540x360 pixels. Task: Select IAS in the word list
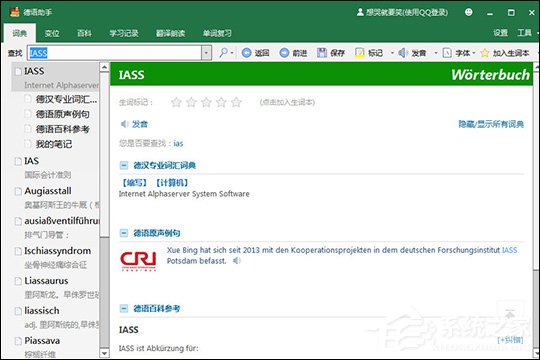click(31, 161)
